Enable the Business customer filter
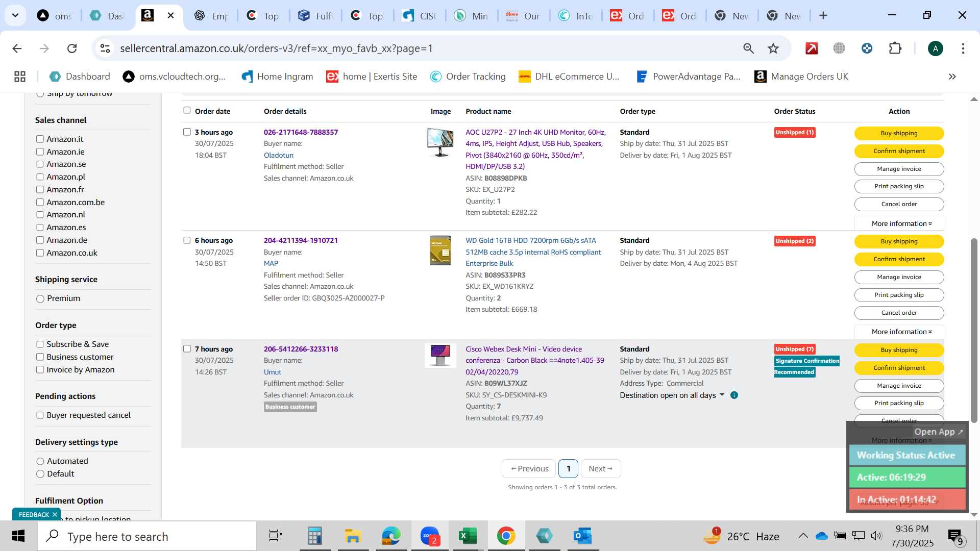The image size is (980, 551). point(40,357)
